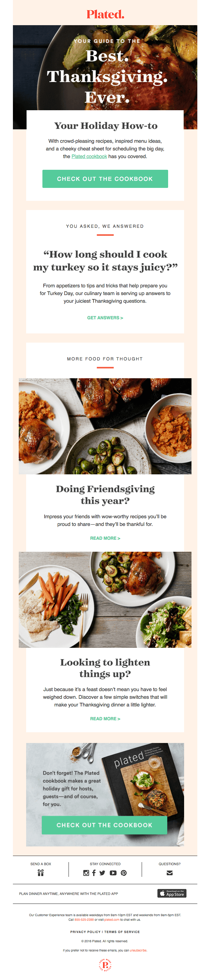Click Read More under Looking to lighten things up
Viewport: 209px width, 980px height.
click(x=105, y=719)
